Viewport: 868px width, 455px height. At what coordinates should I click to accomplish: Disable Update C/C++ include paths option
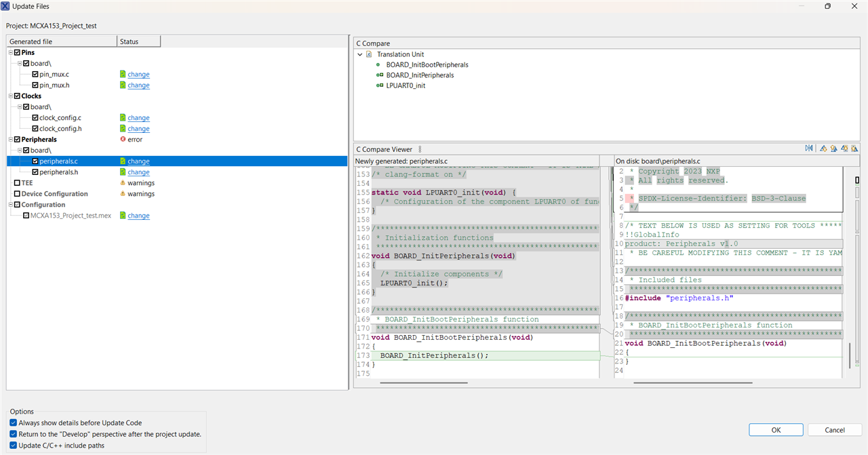pos(14,446)
